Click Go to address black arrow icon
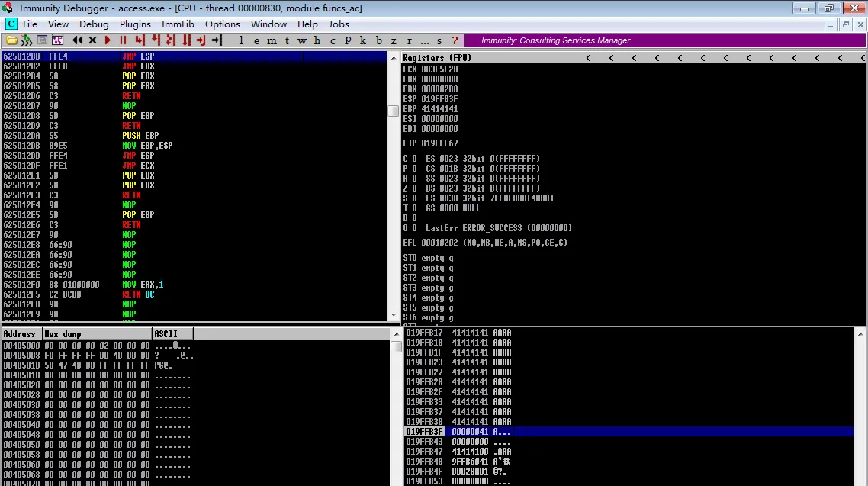The width and height of the screenshot is (868, 486). coord(217,40)
